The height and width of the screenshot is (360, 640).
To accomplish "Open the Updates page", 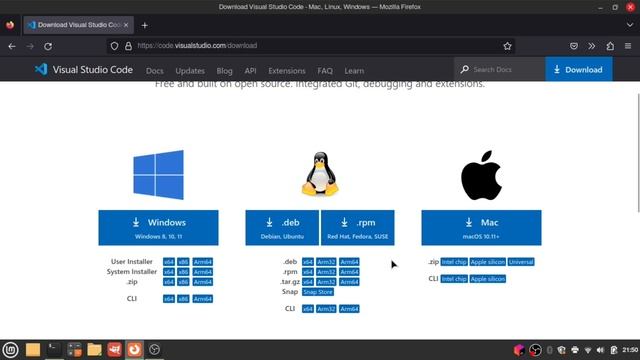I will 190,71.
